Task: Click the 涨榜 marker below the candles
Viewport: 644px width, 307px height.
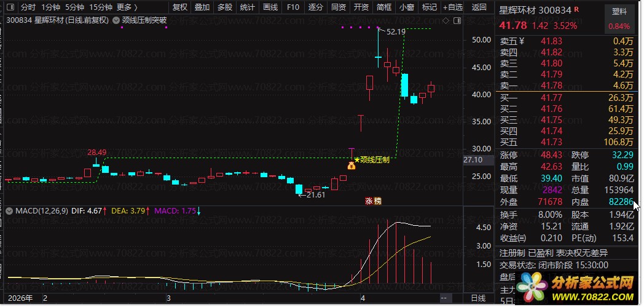Action: point(374,201)
